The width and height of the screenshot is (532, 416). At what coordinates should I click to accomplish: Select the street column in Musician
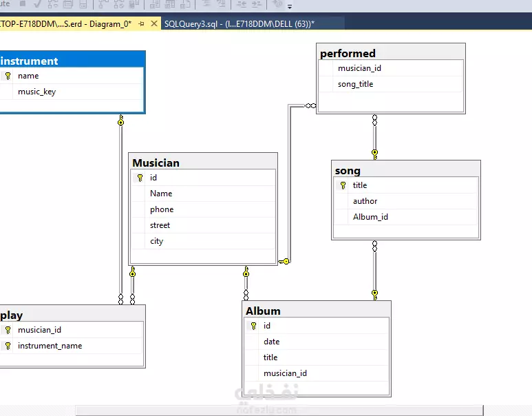(x=203, y=225)
